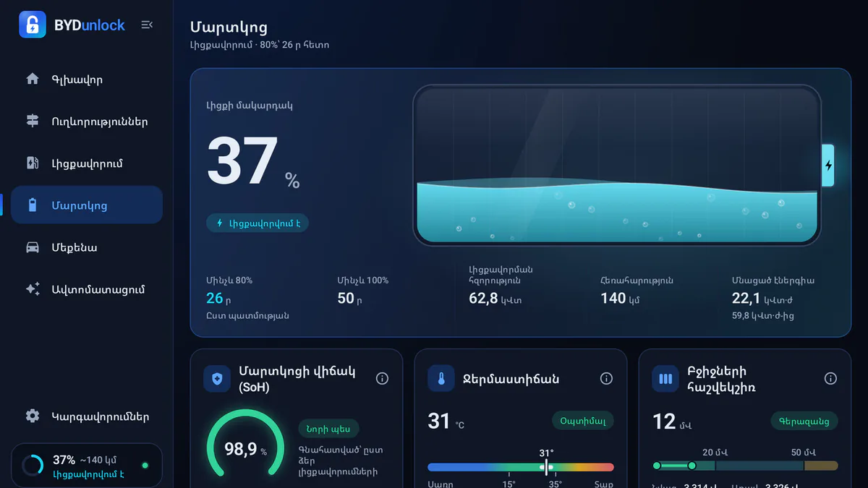Open Կարգավորումներ settings
Viewport: 868px width, 488px height.
87,416
